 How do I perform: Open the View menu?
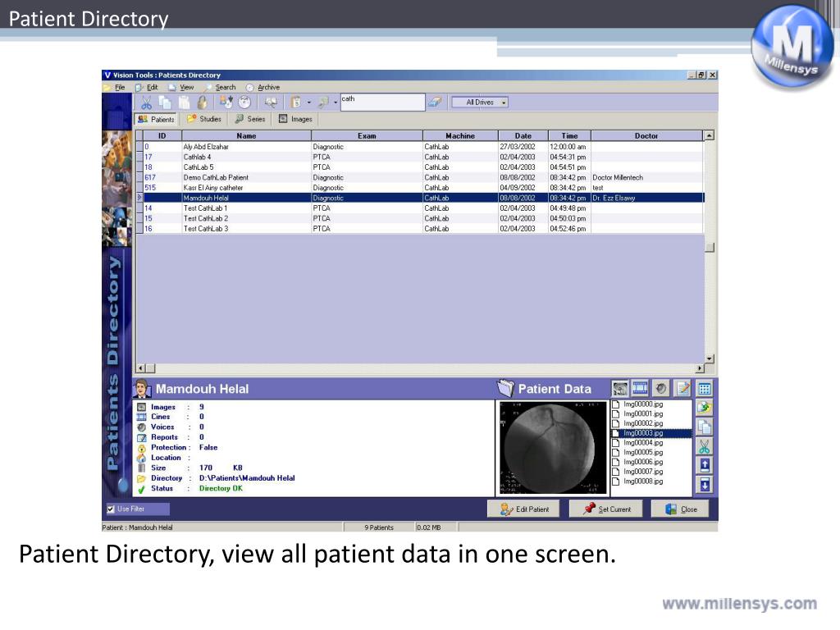tap(186, 87)
